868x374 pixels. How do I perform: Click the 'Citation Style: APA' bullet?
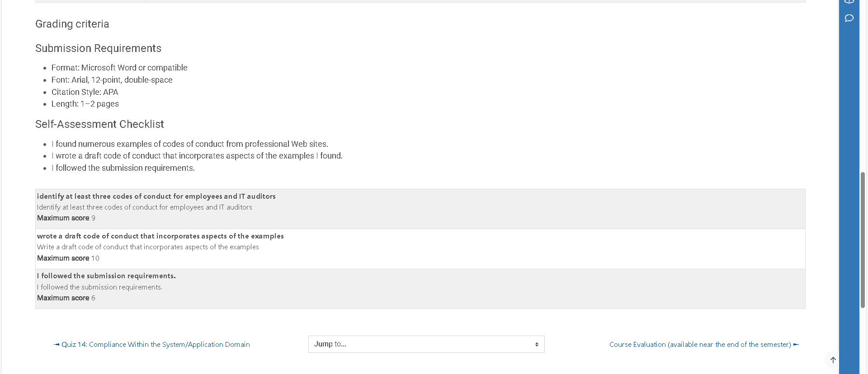85,92
